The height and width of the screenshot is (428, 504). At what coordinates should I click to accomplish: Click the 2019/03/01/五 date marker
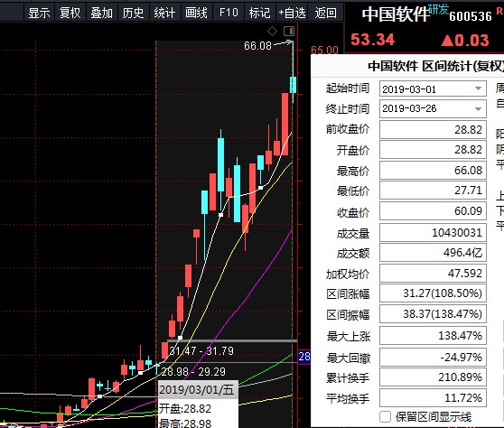coord(197,389)
